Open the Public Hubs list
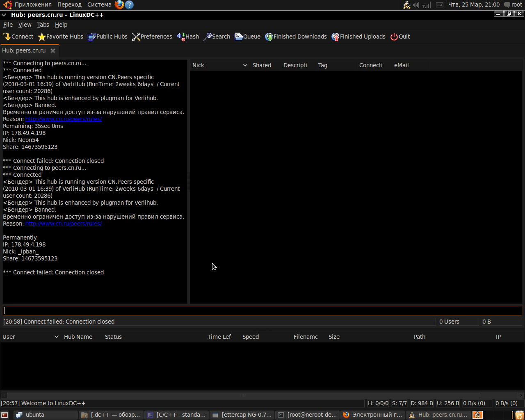525x420 pixels. coord(107,37)
